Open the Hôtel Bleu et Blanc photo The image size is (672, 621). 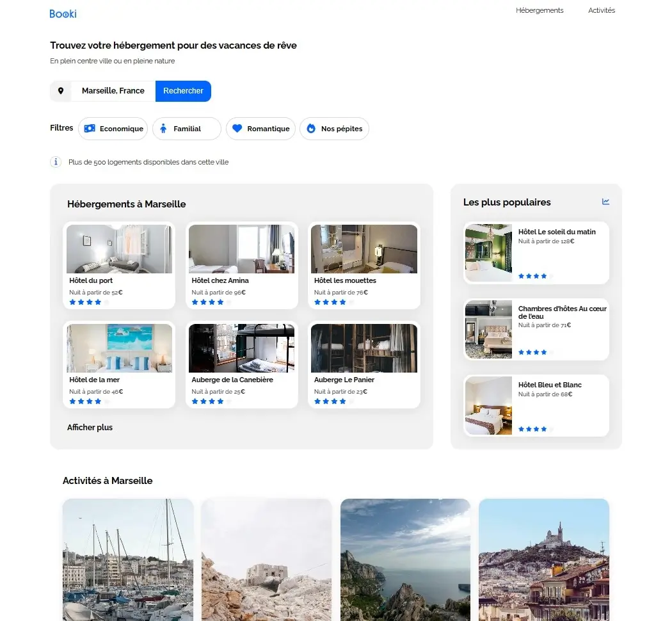click(488, 405)
